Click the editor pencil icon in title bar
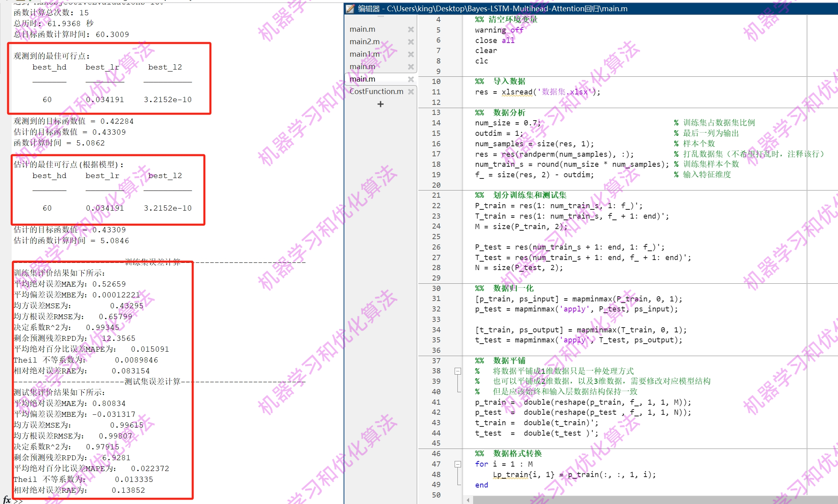 click(x=350, y=8)
